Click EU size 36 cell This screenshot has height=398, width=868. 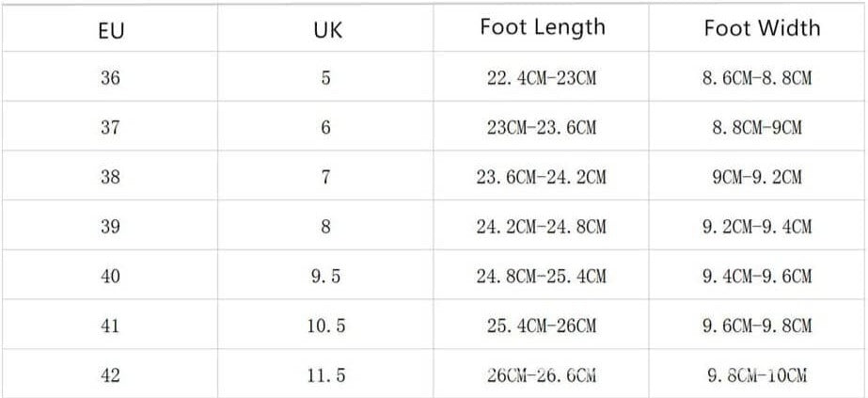point(110,78)
